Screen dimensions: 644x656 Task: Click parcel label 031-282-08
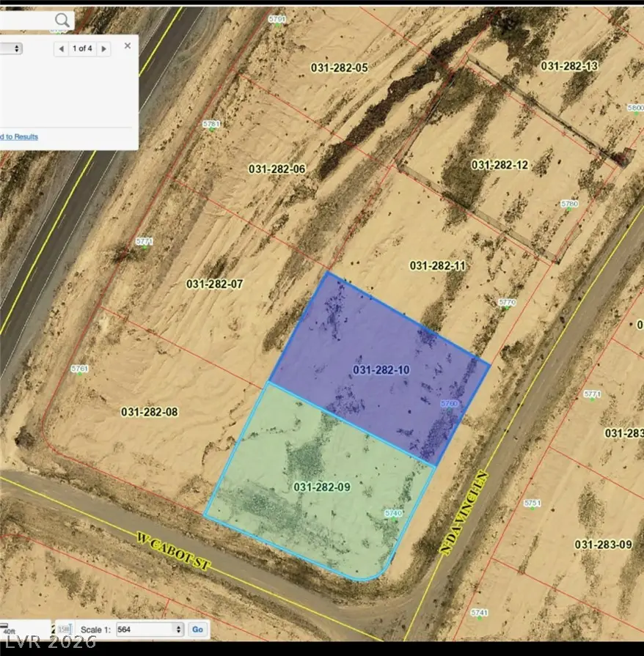[150, 412]
